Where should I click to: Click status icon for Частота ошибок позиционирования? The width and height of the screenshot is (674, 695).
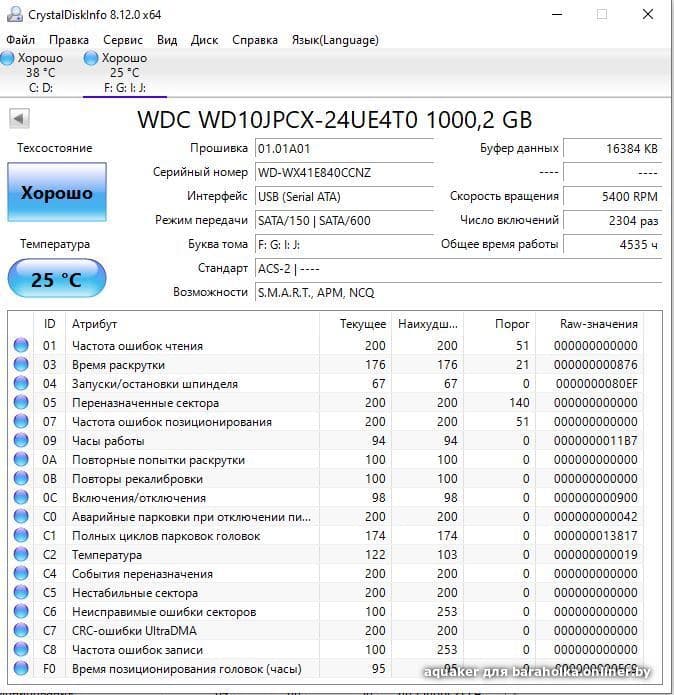[x=21, y=422]
